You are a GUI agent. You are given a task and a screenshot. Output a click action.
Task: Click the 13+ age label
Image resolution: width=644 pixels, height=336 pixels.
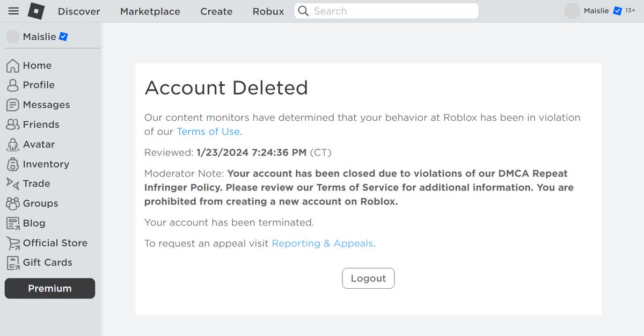point(630,11)
